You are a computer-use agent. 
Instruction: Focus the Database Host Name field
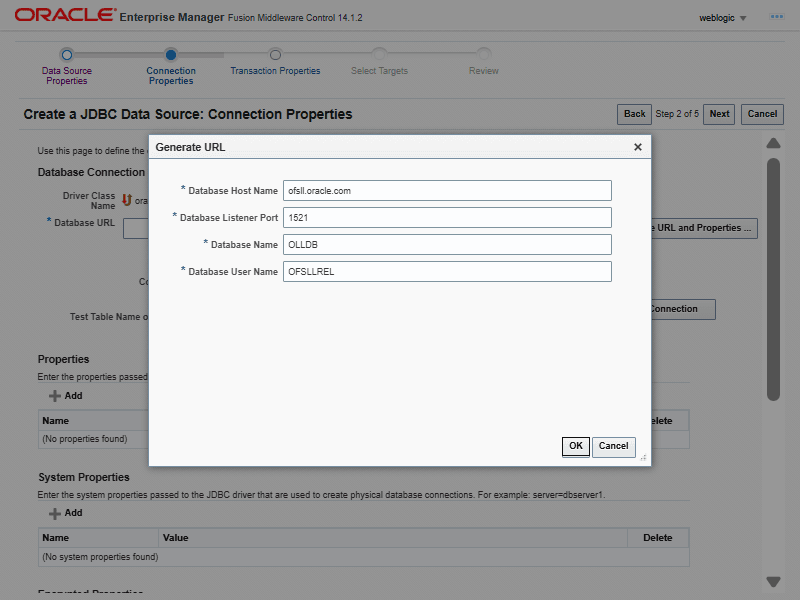tap(447, 190)
